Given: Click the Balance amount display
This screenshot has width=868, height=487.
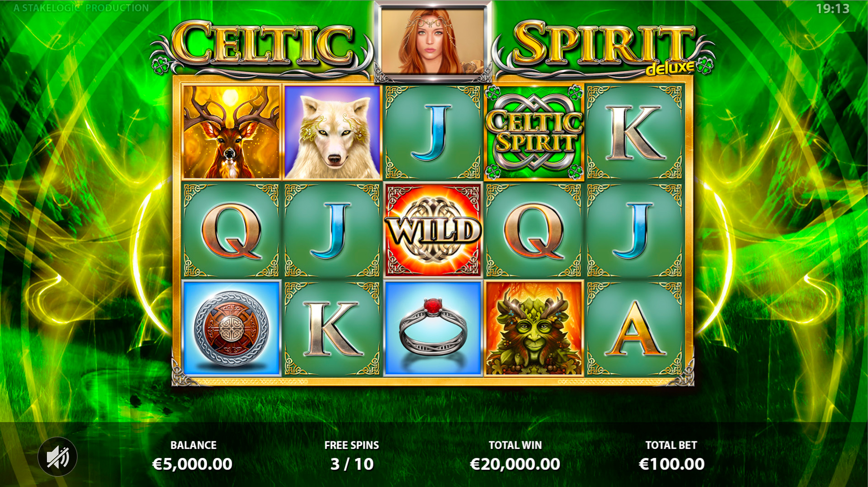Looking at the screenshot, I should tap(192, 464).
